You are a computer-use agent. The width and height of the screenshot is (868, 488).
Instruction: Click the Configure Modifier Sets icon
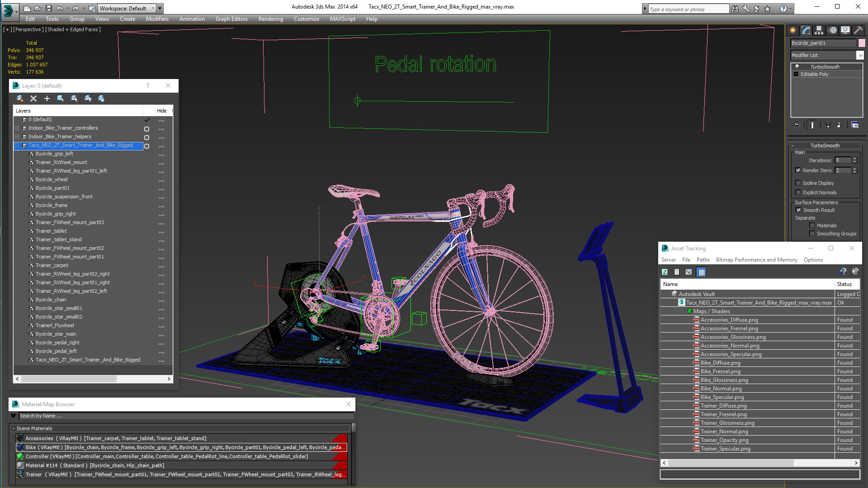[x=855, y=125]
